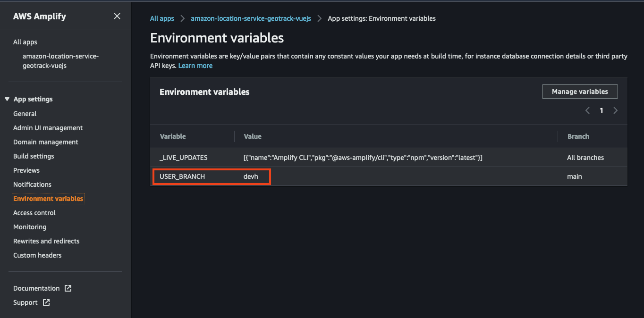Open Rewrites and redirects
Image resolution: width=644 pixels, height=318 pixels.
point(46,241)
